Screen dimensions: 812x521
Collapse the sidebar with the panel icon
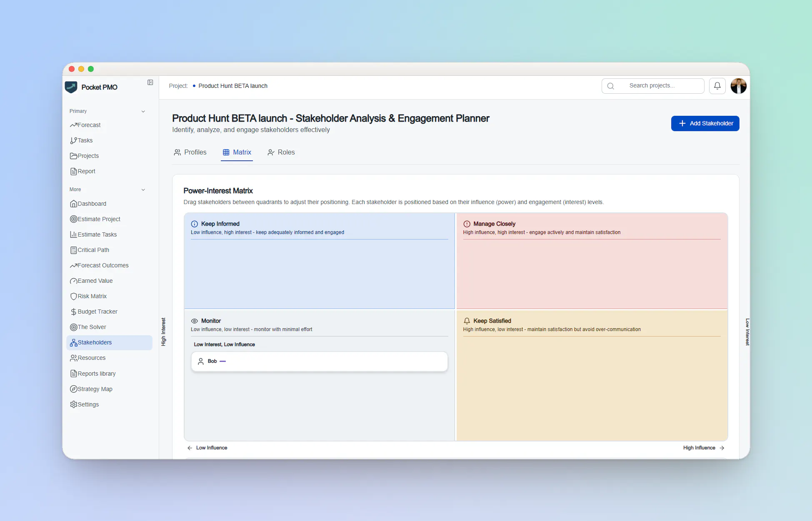[150, 82]
